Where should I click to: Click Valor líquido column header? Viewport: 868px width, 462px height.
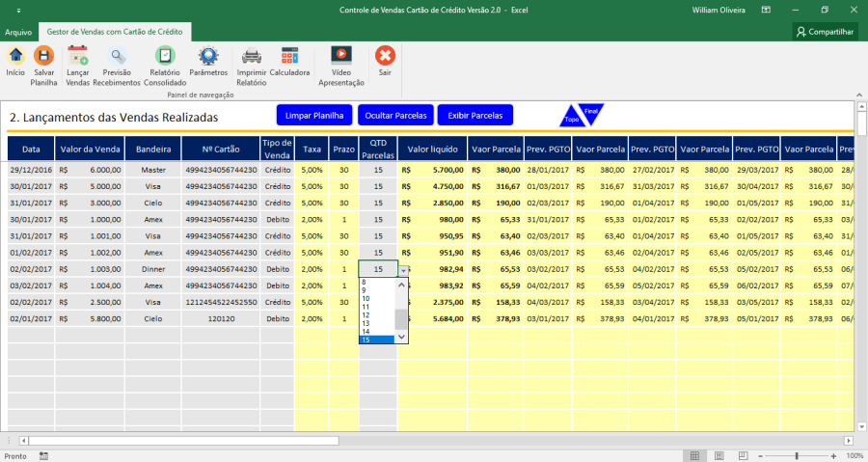[432, 149]
